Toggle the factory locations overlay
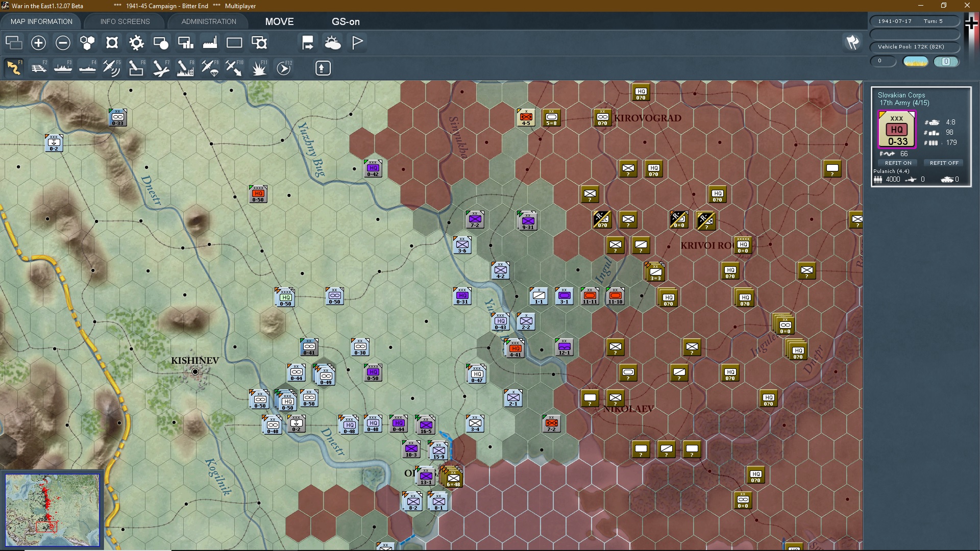The image size is (980, 551). pyautogui.click(x=210, y=43)
